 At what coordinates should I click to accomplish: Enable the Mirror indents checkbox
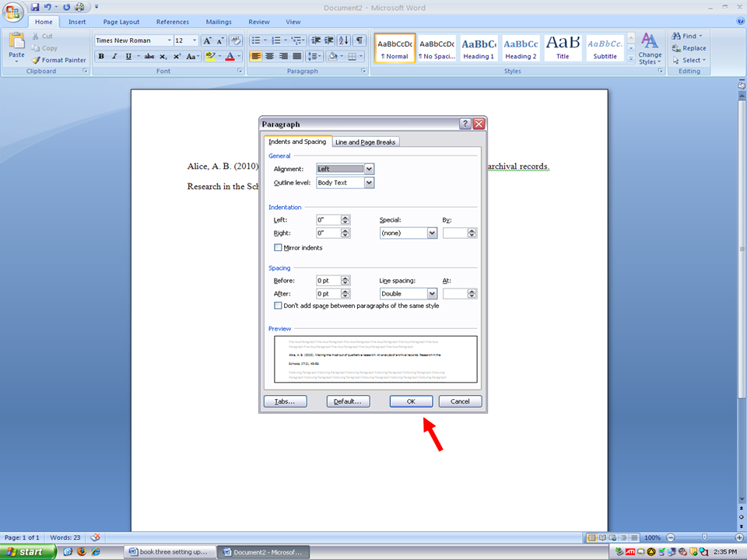coord(278,247)
